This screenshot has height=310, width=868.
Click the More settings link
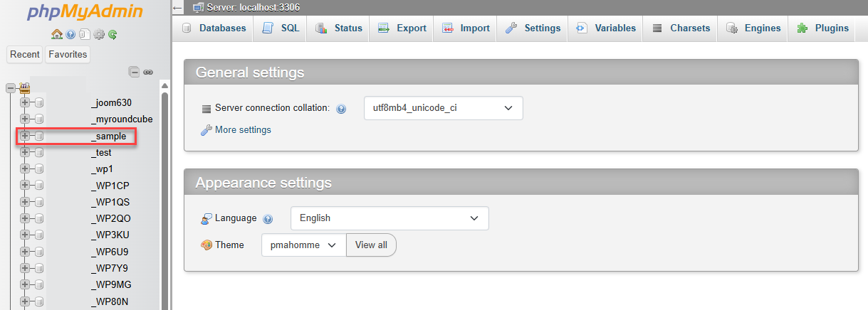[242, 130]
